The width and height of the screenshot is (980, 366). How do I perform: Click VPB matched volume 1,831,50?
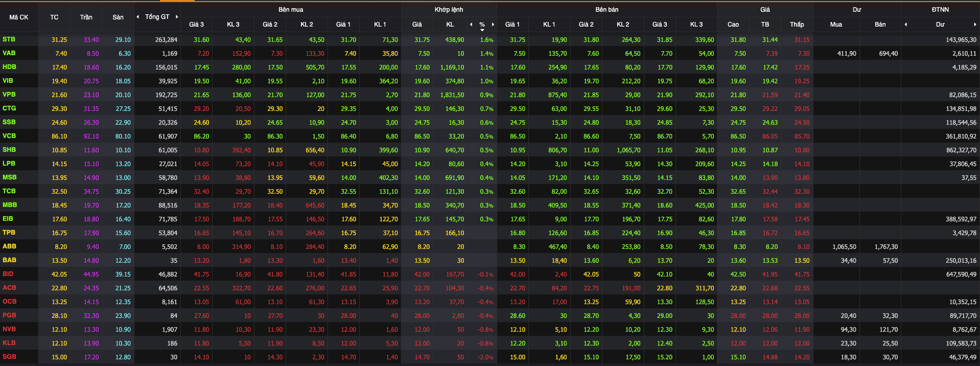(x=452, y=95)
